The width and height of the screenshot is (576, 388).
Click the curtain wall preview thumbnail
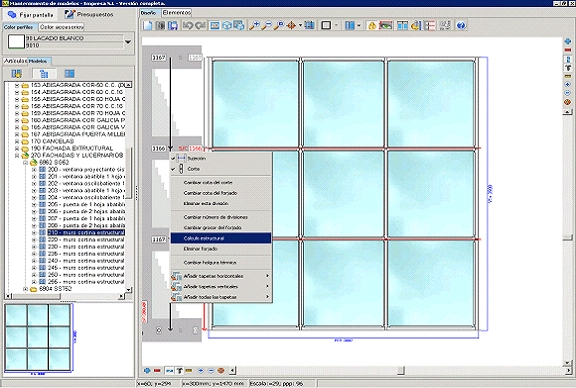coord(37,337)
